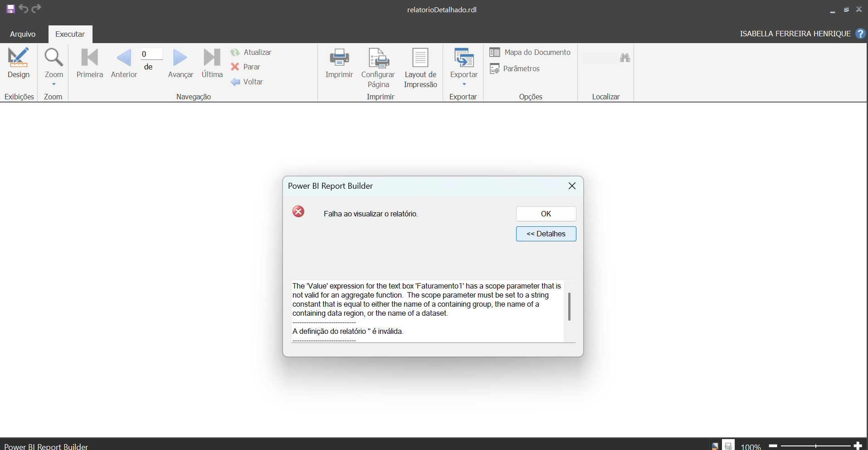This screenshot has width=868, height=450.
Task: Click the Redo arrow in title bar
Action: [36, 8]
